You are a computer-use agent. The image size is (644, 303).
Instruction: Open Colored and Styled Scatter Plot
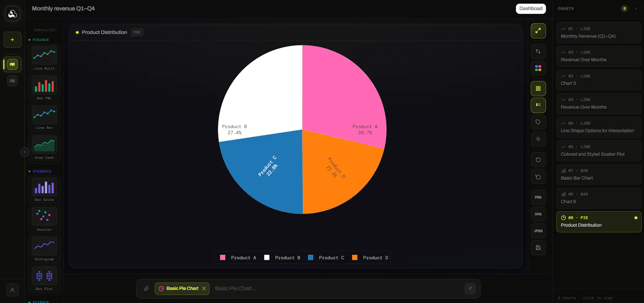[599, 151]
